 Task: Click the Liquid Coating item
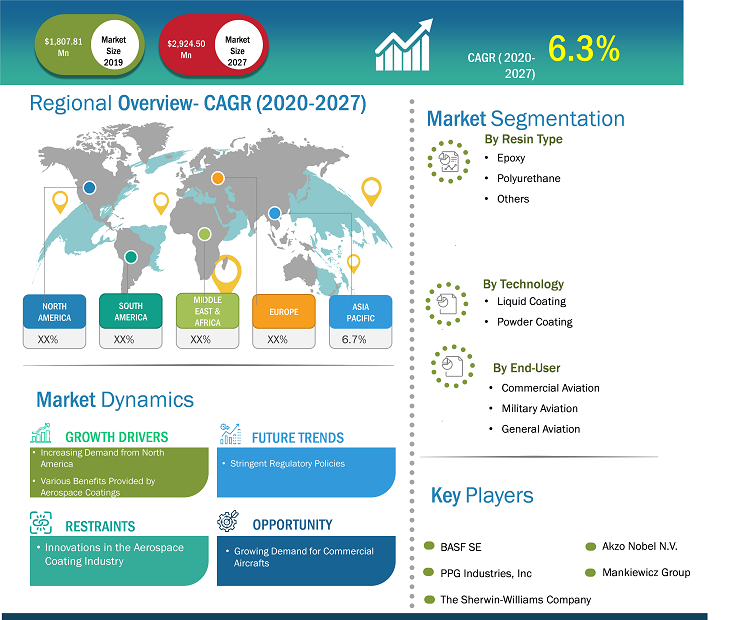[531, 301]
